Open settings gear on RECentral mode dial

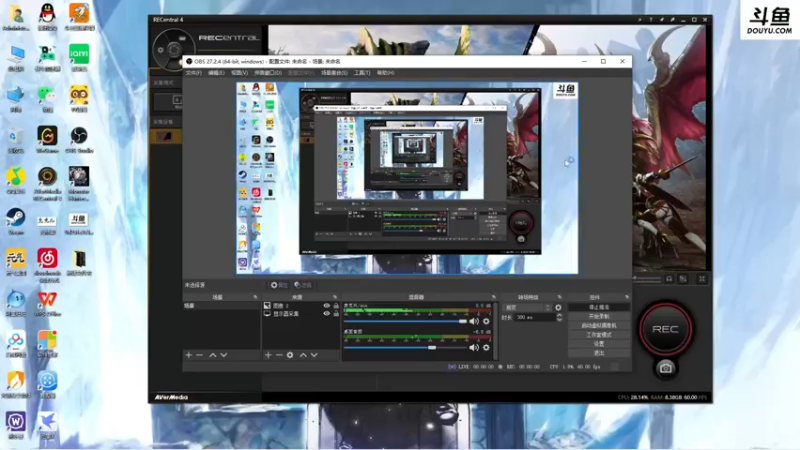pos(161,50)
